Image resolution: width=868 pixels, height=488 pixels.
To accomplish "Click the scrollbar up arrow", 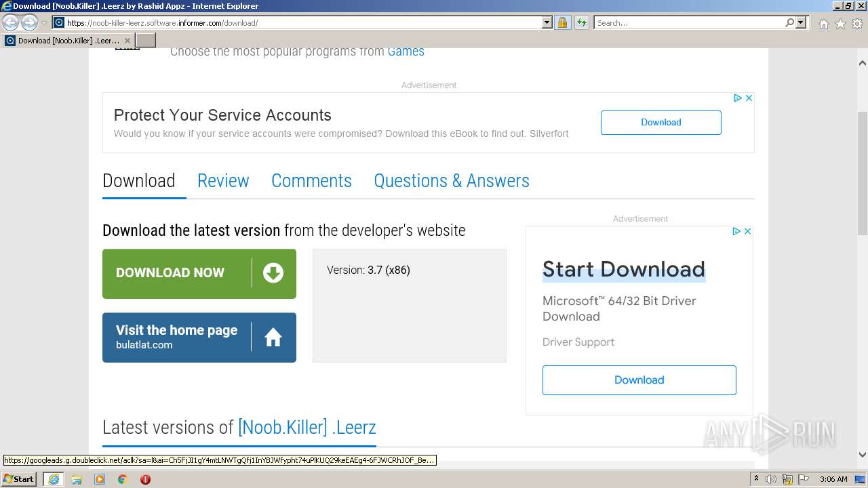I will (x=863, y=63).
